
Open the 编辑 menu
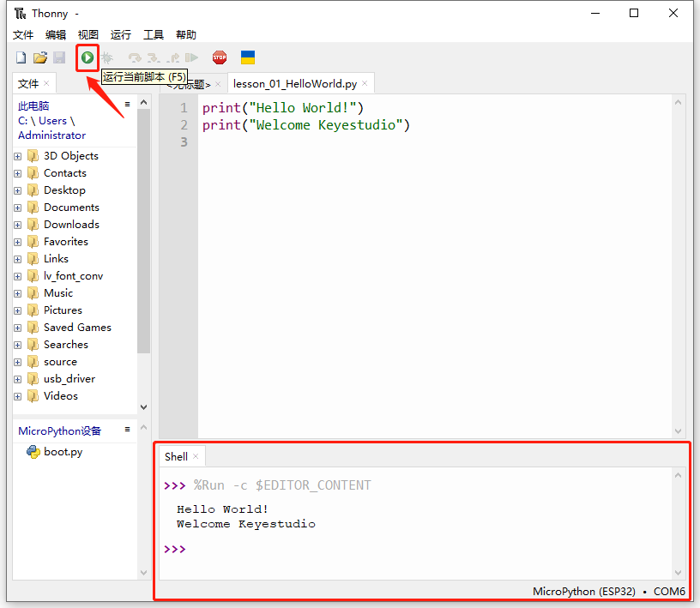[56, 35]
